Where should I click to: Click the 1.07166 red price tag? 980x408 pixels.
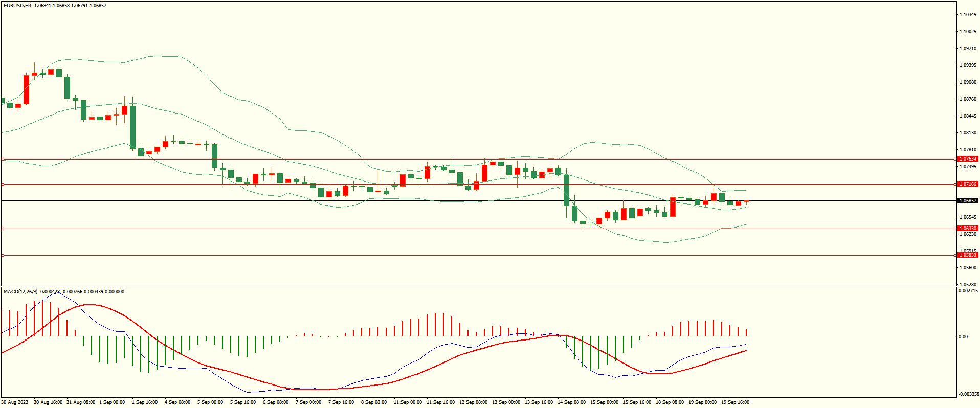(x=968, y=184)
